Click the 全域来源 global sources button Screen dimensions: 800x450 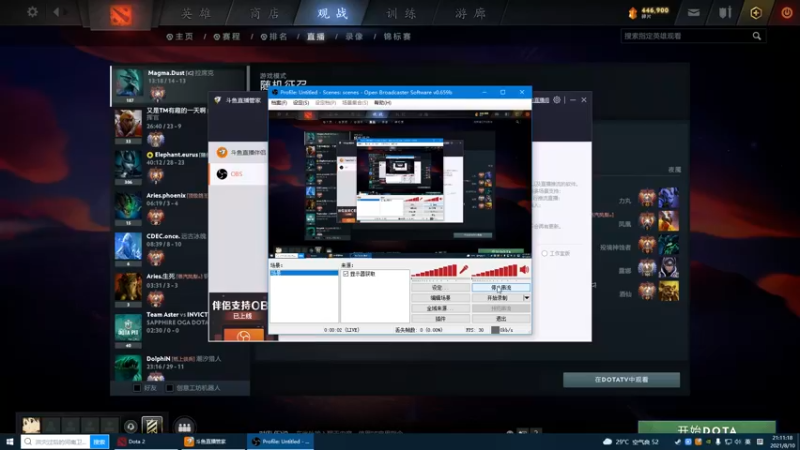[440, 309]
